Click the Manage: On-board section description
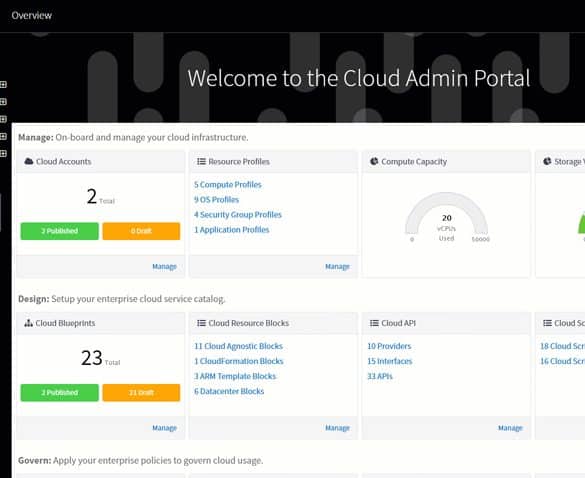 (133, 138)
